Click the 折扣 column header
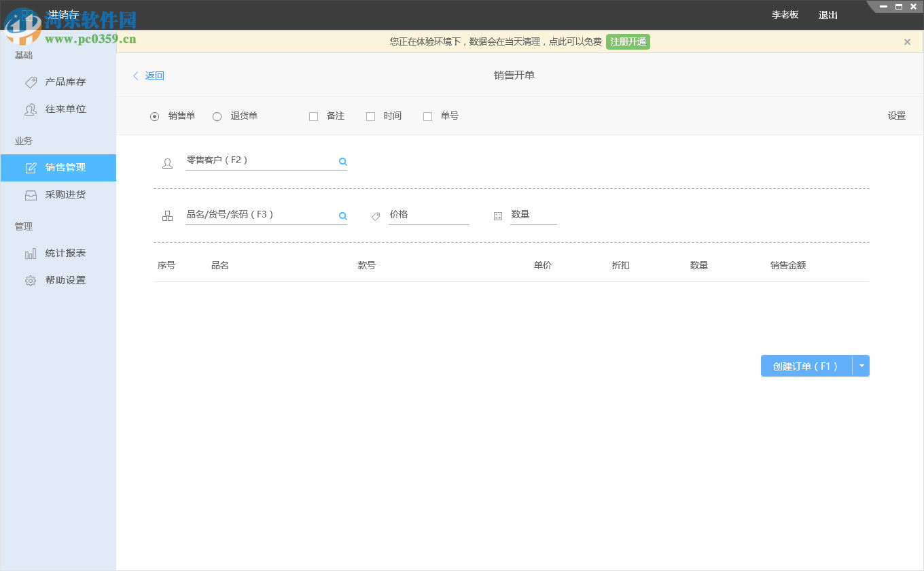924x571 pixels. pos(621,266)
